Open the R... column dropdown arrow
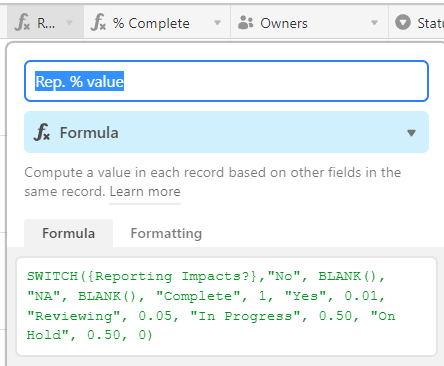The image size is (444, 366). [x=69, y=23]
